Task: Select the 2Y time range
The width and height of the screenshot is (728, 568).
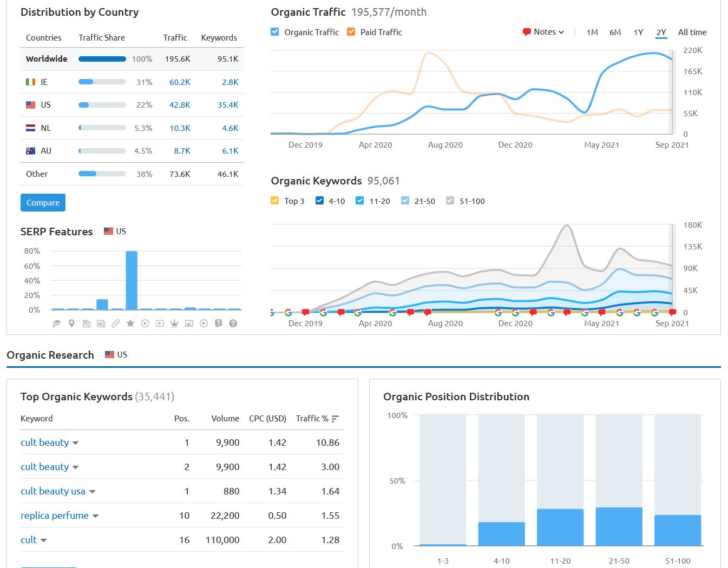Action: point(661,32)
